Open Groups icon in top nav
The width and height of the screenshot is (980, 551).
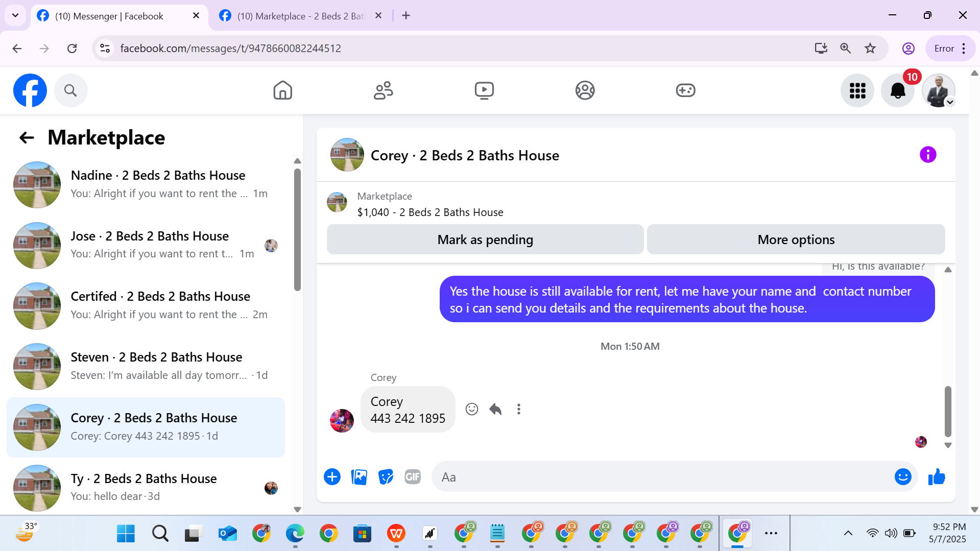pos(585,90)
